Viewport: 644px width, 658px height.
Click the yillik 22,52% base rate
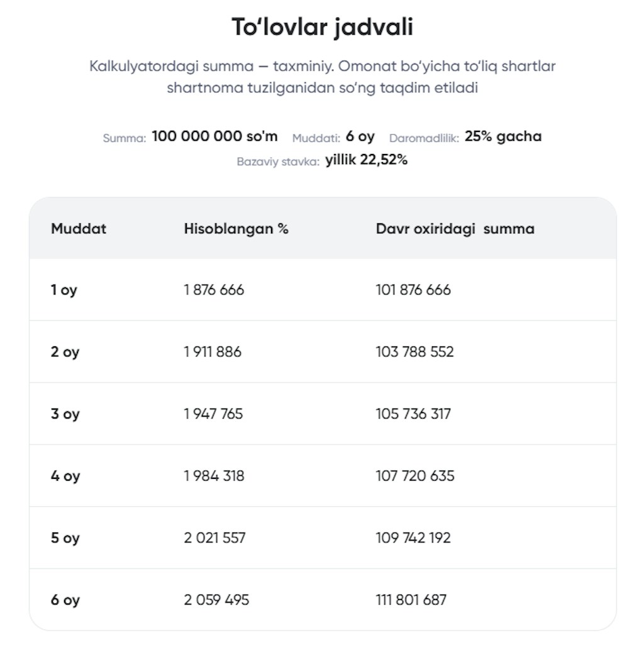click(x=366, y=160)
